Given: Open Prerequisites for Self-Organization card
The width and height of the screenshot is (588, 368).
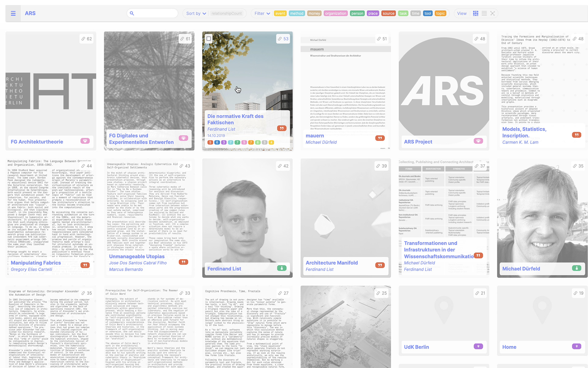Looking at the screenshot, I should pos(149,327).
